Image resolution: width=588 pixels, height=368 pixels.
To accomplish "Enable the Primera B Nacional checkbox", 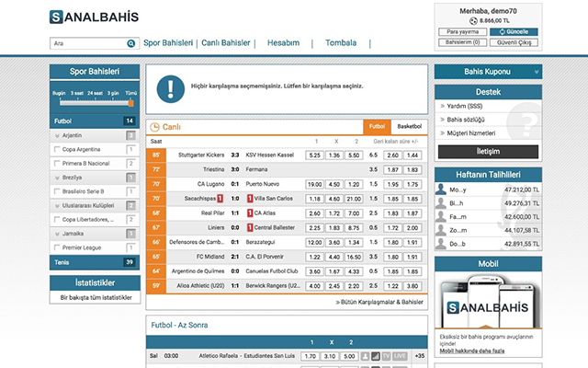I will tap(57, 163).
